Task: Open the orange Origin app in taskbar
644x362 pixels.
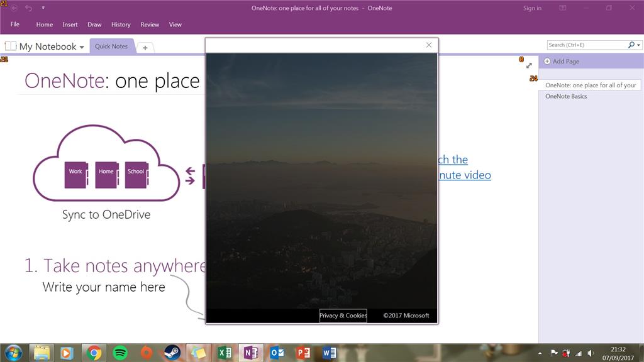Action: (146, 353)
